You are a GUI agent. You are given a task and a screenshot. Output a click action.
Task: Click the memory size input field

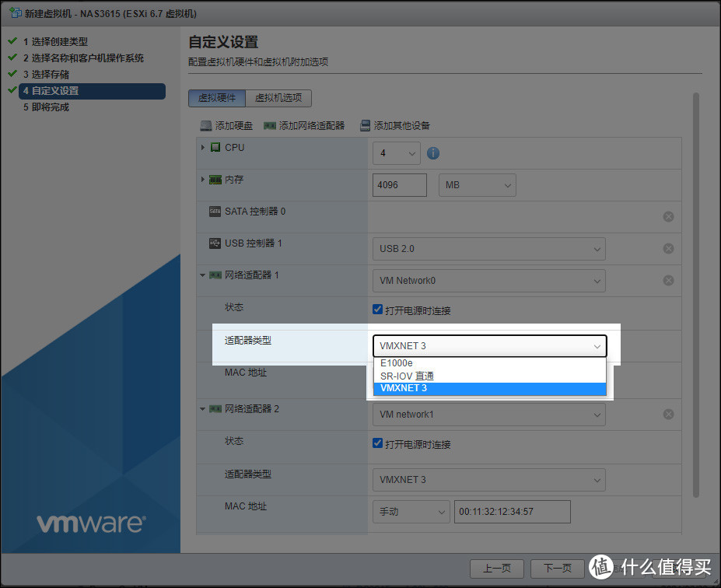(x=400, y=185)
